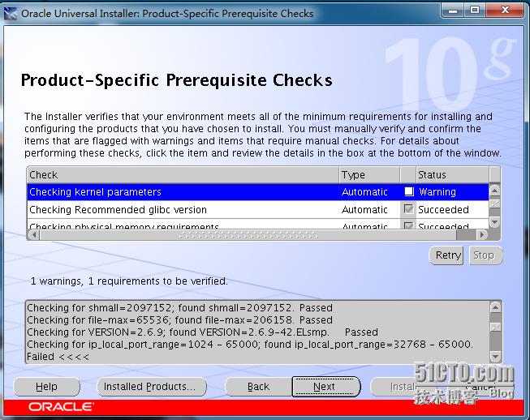
Task: Maximize the Oracle Universal Installer window
Action: pos(475,11)
